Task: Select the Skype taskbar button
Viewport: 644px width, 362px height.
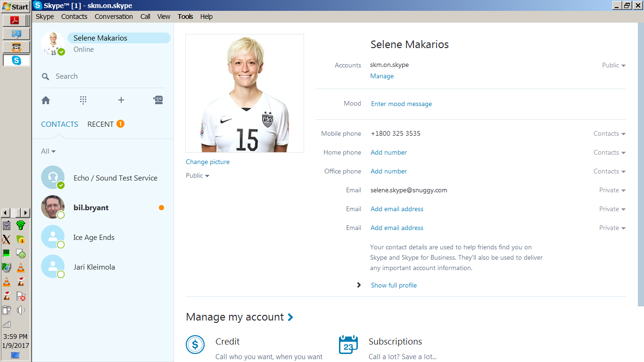Action: [x=17, y=60]
